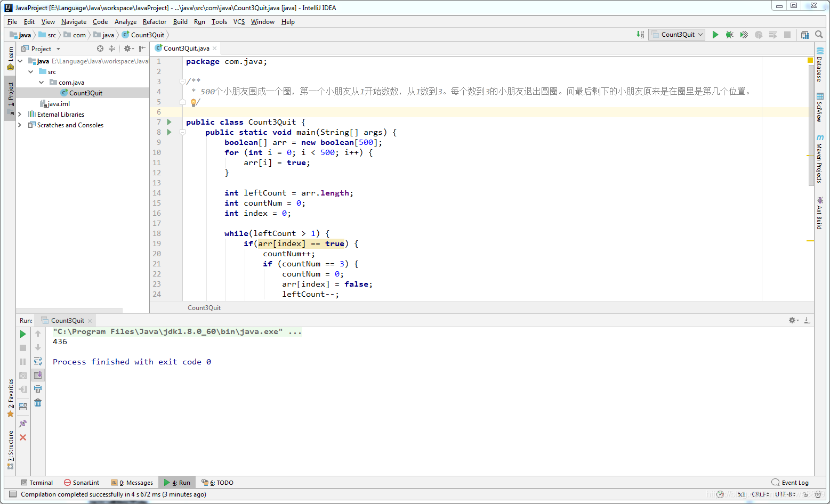
Task: Open the Count3Quit run configuration dropdown
Action: (700, 34)
